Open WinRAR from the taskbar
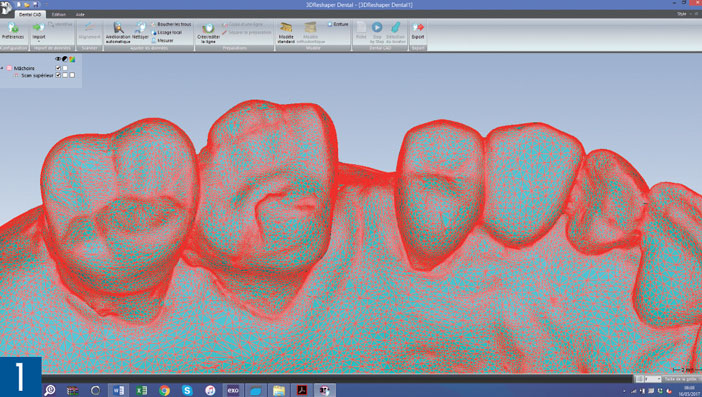Image resolution: width=702 pixels, height=397 pixels. click(73, 390)
